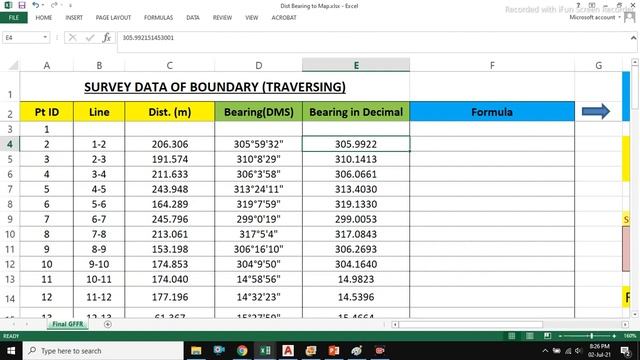Show hidden system tray icons chevron
The image size is (640, 360).
(545, 351)
